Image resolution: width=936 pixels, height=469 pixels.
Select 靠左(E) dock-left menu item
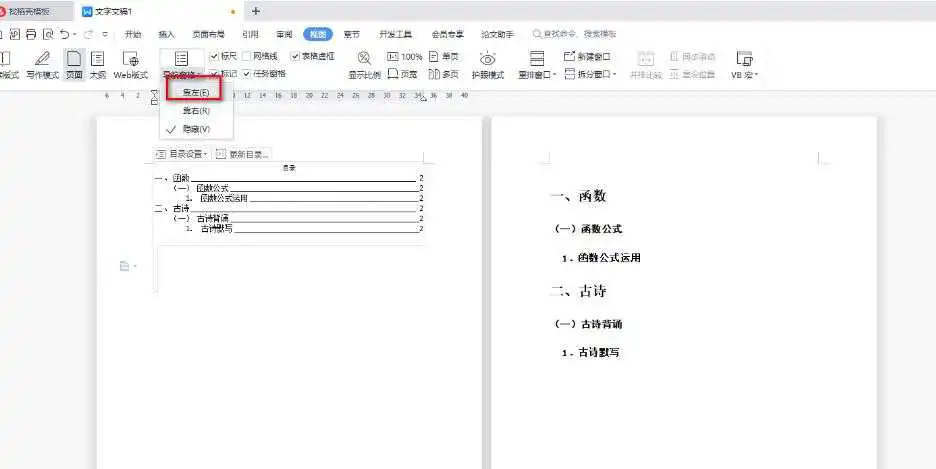[196, 92]
